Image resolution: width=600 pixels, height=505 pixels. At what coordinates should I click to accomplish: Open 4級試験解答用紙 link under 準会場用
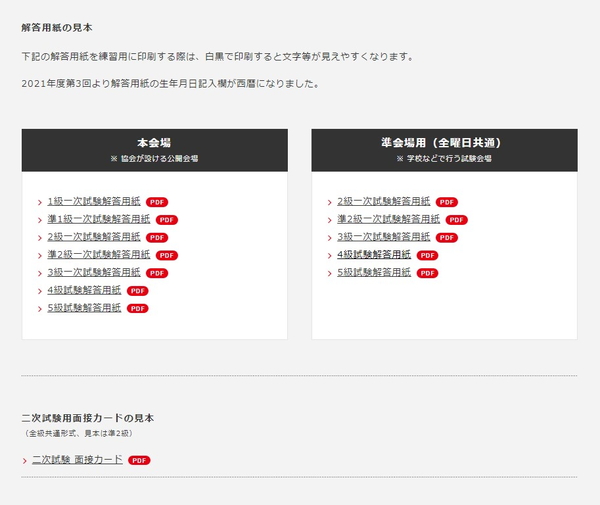[x=374, y=255]
